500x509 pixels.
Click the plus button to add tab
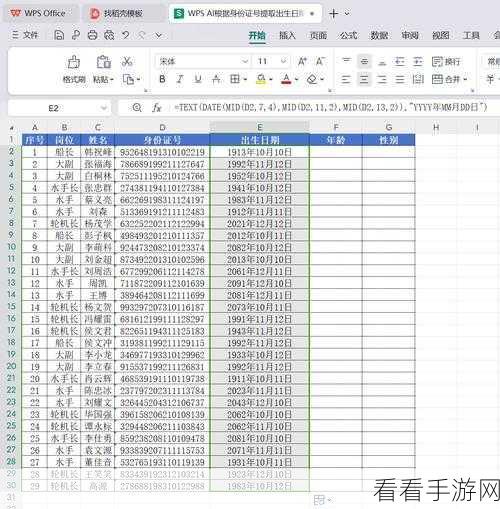333,13
